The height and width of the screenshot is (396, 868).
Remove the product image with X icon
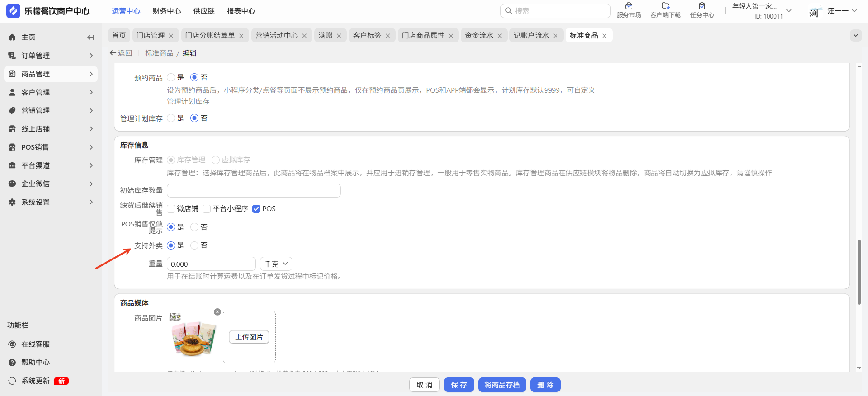point(217,312)
